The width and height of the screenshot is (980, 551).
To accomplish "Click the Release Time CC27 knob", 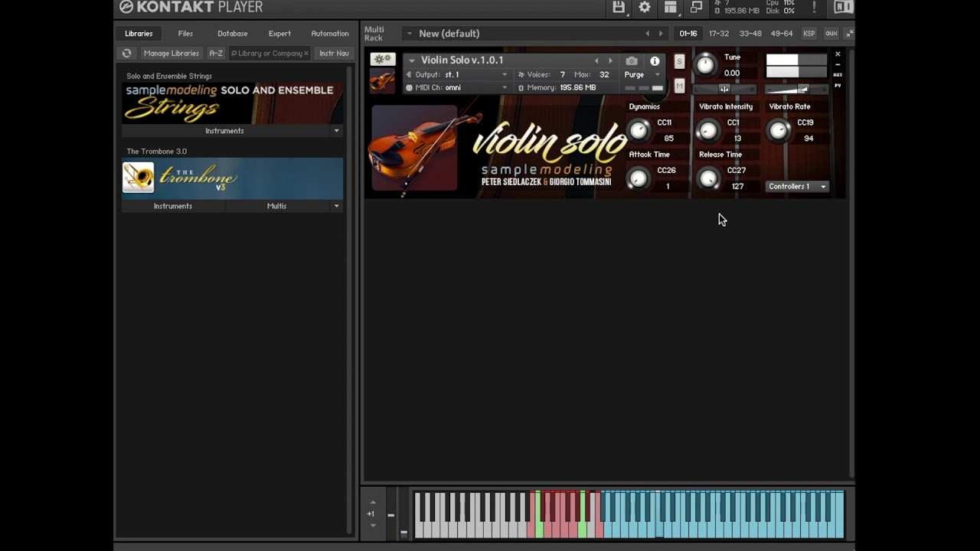I will click(708, 179).
